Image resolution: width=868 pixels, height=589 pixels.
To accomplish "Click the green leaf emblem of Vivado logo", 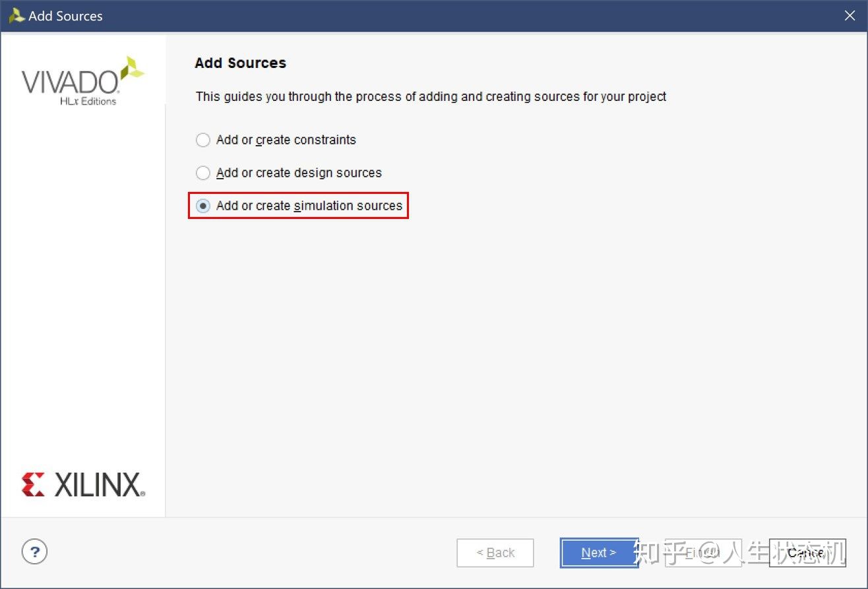I will point(132,68).
